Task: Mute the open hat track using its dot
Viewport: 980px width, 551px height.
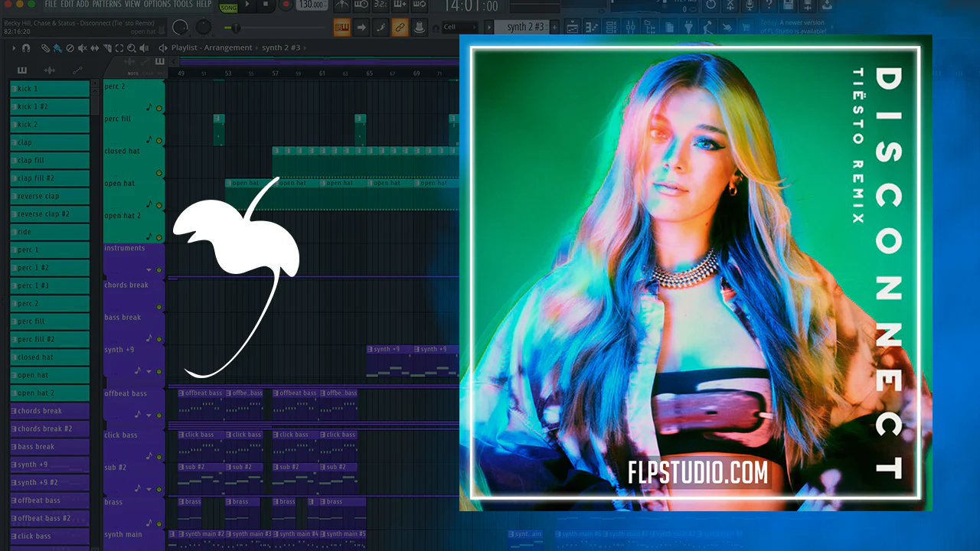Action: (159, 205)
